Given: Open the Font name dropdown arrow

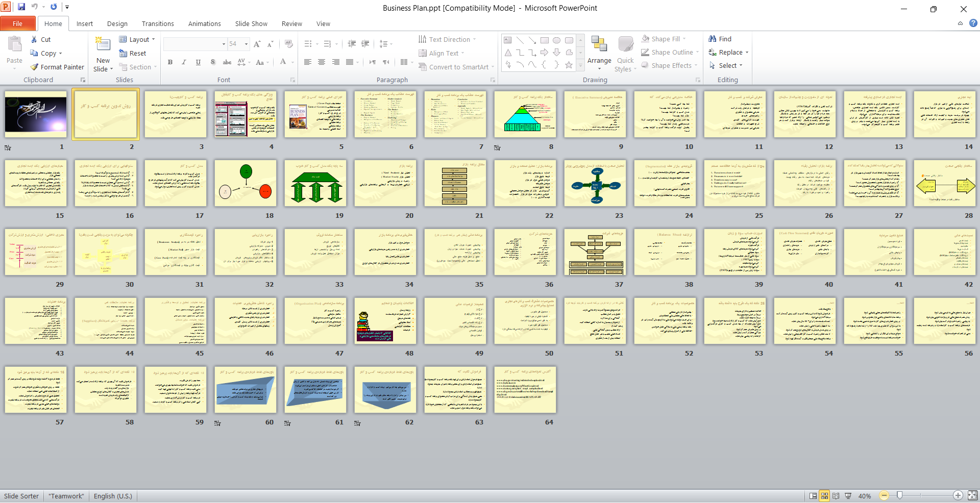Looking at the screenshot, I should [224, 44].
